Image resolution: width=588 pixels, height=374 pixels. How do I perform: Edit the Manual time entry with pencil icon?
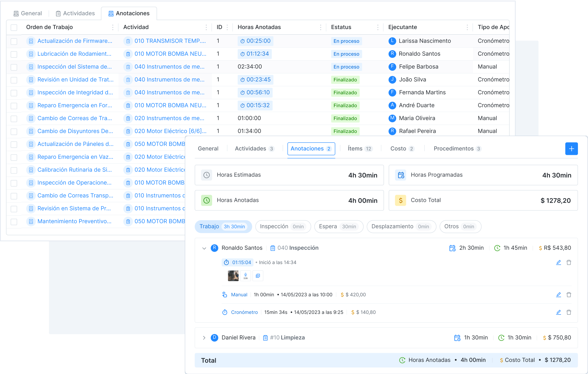pyautogui.click(x=559, y=294)
